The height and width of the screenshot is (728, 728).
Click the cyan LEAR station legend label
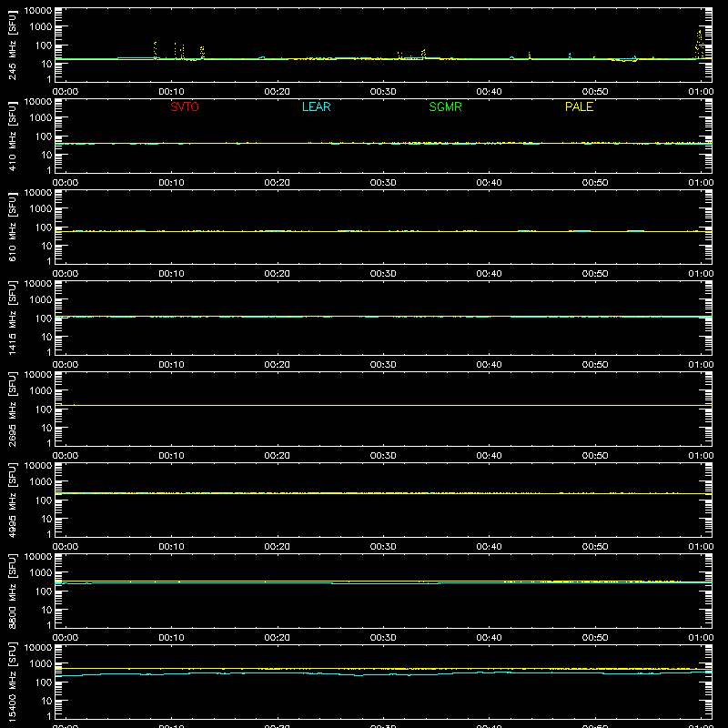tap(316, 106)
